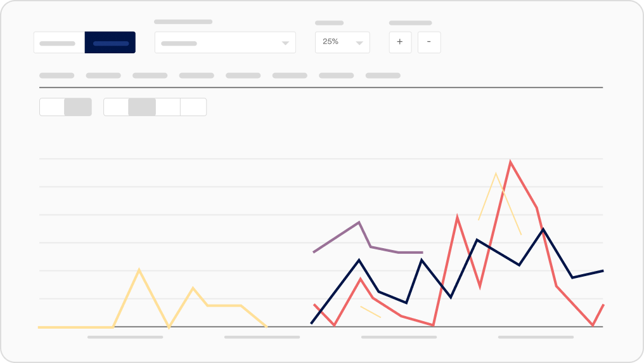Click the minus zoom-out button
This screenshot has width=644, height=363.
[x=429, y=42]
